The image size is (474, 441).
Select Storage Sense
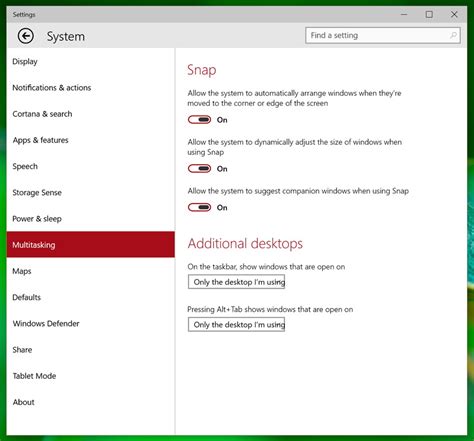click(90, 193)
